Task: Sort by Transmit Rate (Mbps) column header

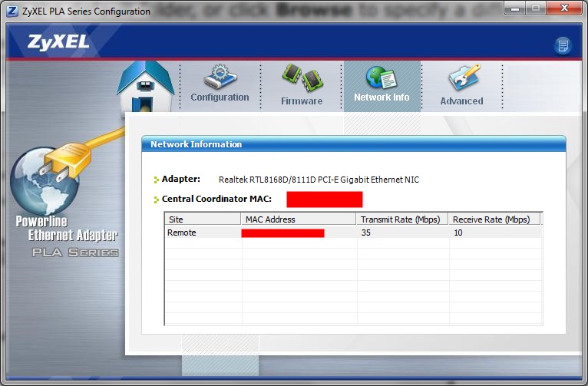Action: [x=401, y=219]
